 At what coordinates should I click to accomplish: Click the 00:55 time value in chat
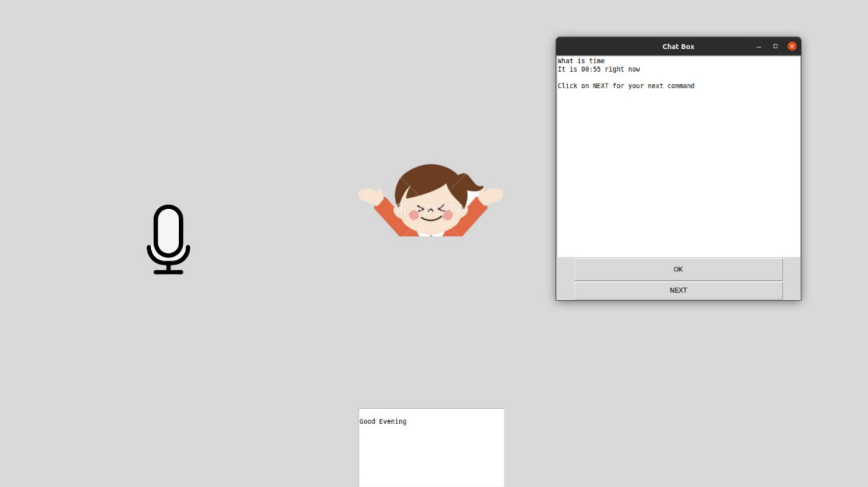[591, 69]
